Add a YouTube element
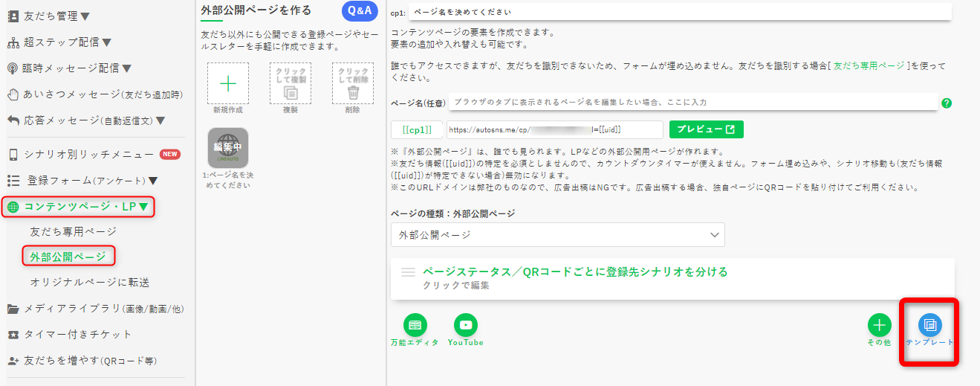 (x=466, y=325)
